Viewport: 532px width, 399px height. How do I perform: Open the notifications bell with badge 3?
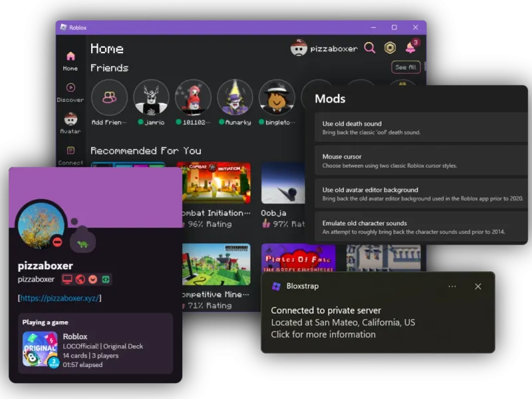[412, 47]
